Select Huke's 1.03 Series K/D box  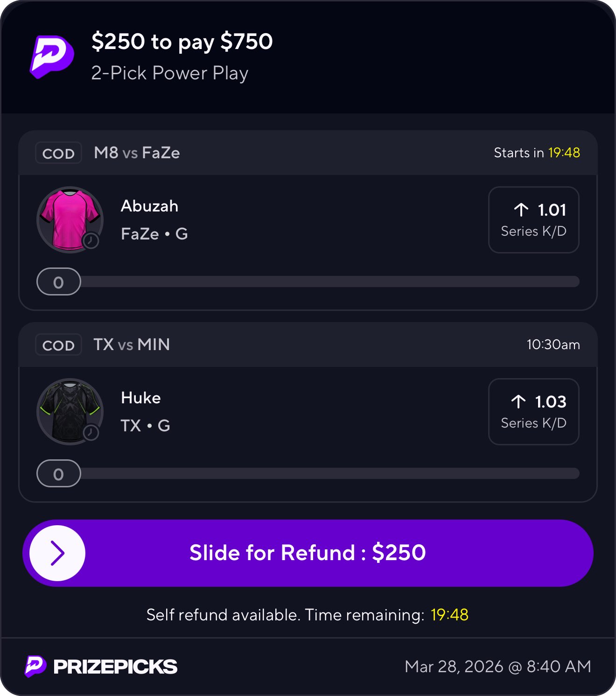coord(533,412)
